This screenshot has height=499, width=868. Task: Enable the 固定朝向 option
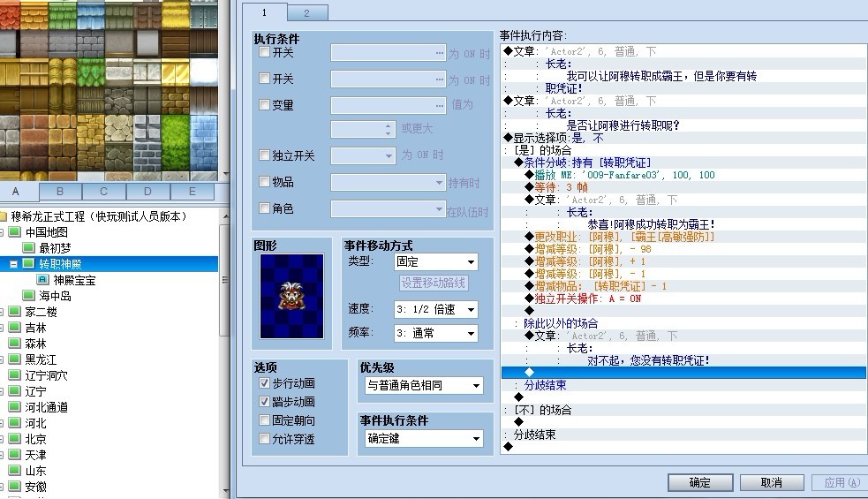265,420
